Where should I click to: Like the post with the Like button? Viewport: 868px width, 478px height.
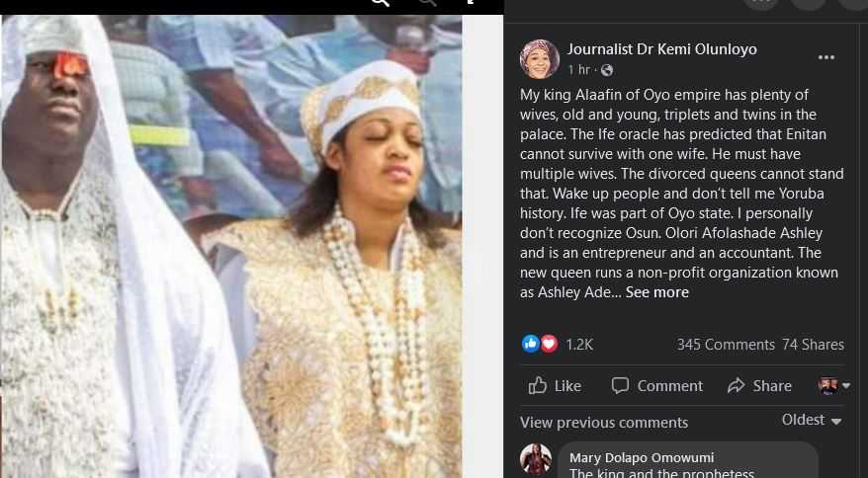coord(555,385)
